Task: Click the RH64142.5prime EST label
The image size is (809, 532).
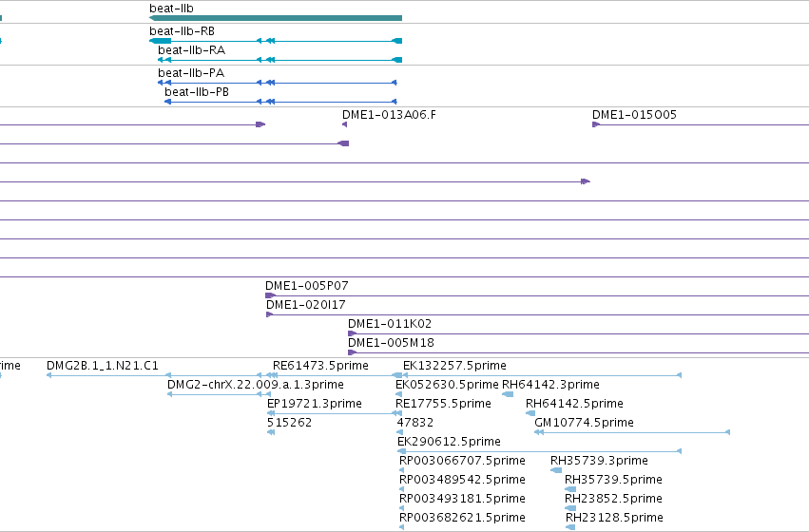Action: coord(574,404)
